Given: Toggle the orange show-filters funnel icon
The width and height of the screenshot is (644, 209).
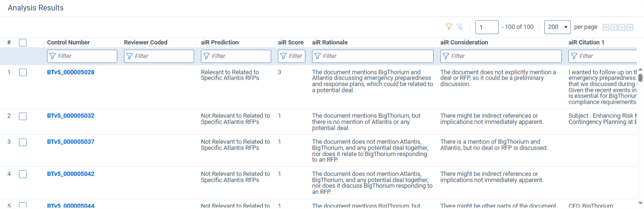Looking at the screenshot, I should [x=449, y=27].
